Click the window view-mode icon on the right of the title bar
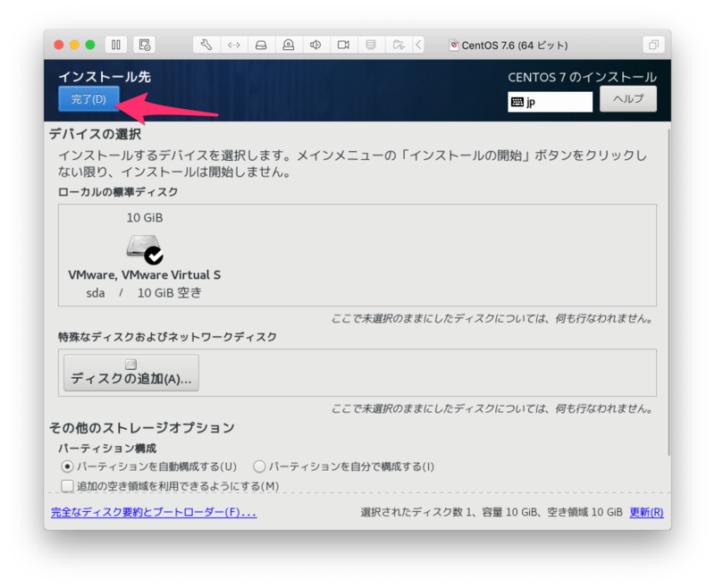The height and width of the screenshot is (588, 715). (653, 45)
